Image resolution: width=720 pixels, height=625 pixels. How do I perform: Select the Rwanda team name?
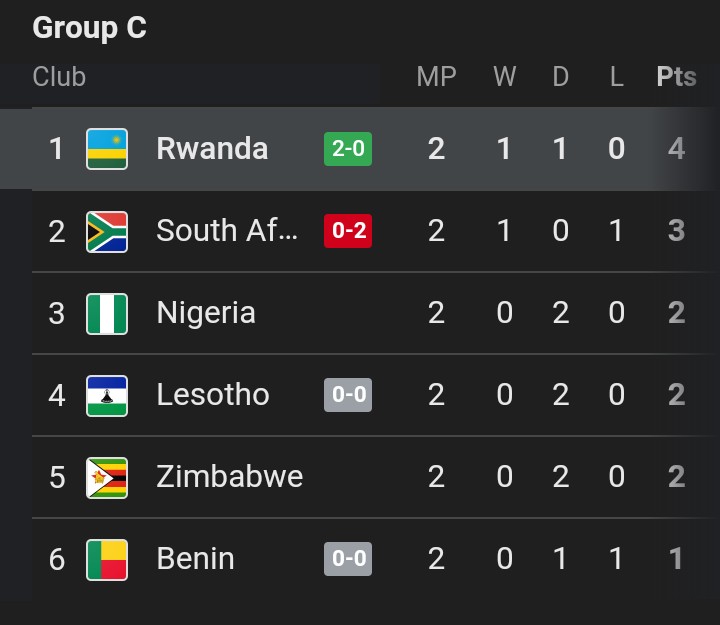pyautogui.click(x=212, y=149)
